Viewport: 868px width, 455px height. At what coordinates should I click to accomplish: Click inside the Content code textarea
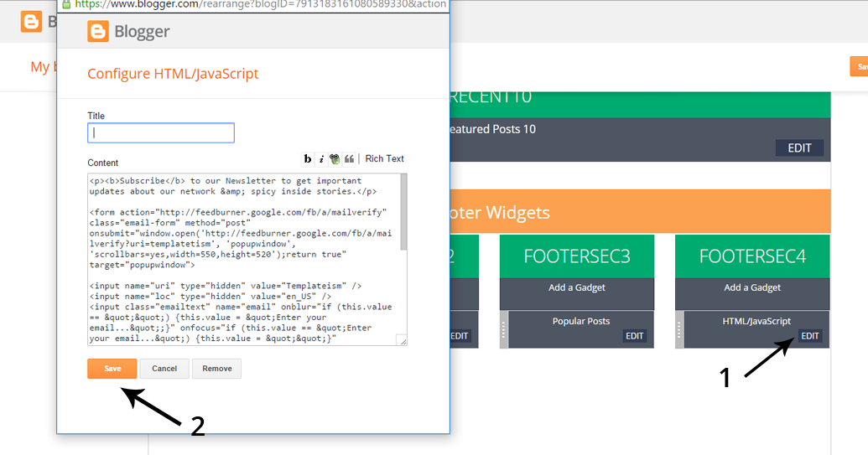point(243,259)
